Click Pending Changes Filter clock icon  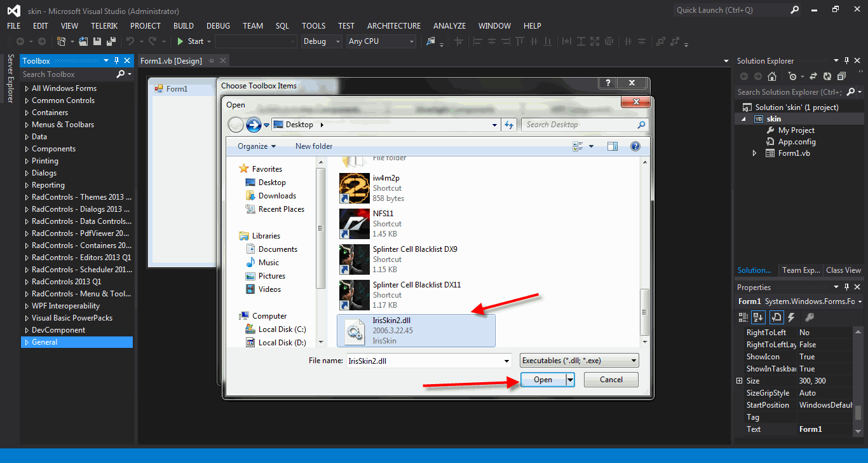(x=792, y=76)
